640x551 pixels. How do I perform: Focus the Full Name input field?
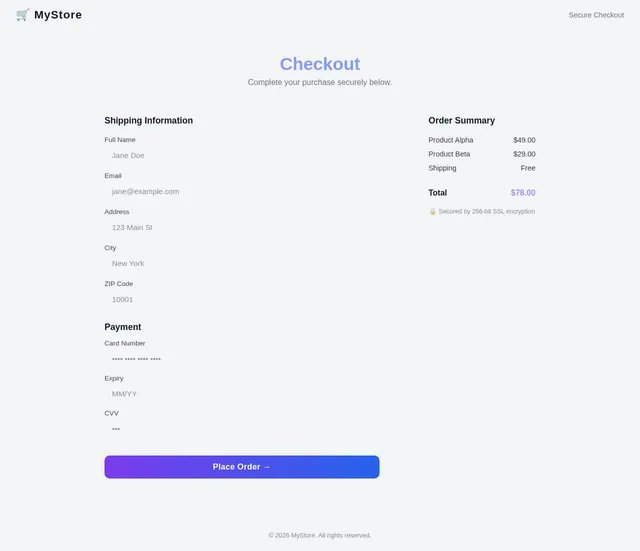[x=242, y=156]
